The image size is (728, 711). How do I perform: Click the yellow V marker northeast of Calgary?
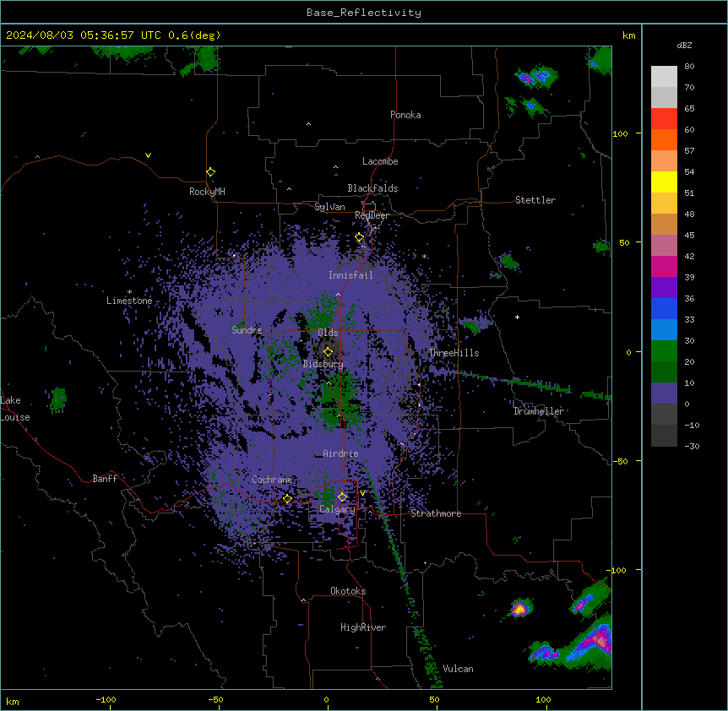coord(362,493)
